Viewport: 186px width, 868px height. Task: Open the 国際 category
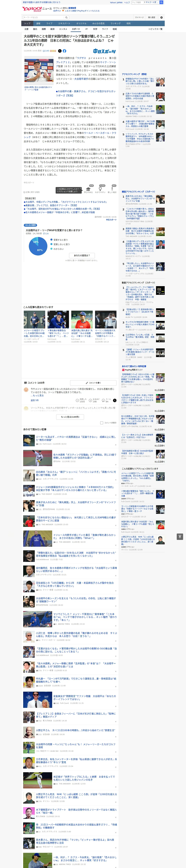coord(44,29)
